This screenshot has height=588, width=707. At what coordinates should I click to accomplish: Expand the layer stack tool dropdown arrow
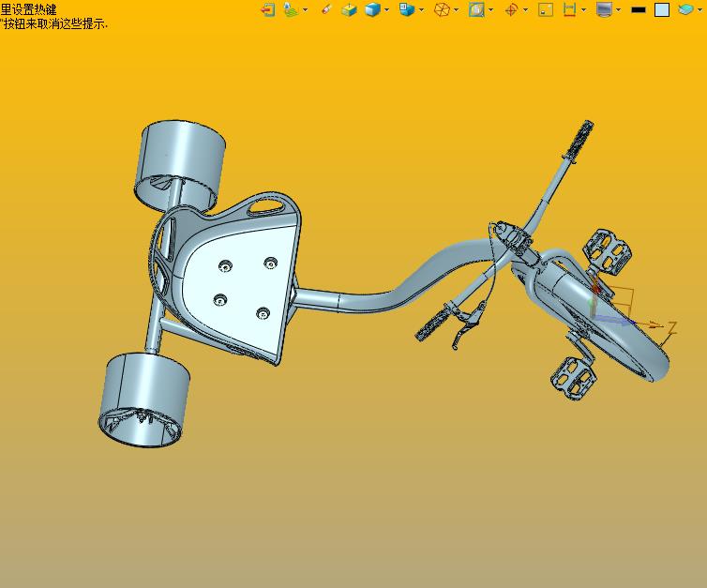tap(306, 9)
